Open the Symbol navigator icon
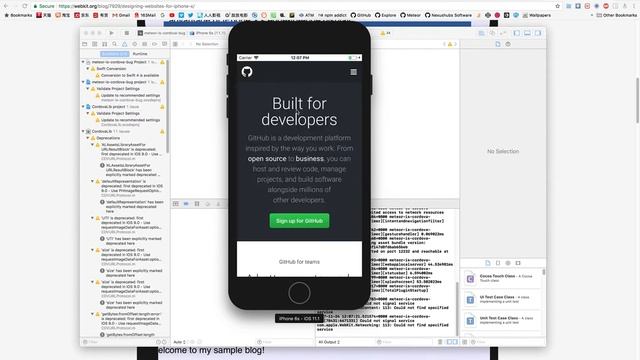640x360 pixels. pos(104,44)
